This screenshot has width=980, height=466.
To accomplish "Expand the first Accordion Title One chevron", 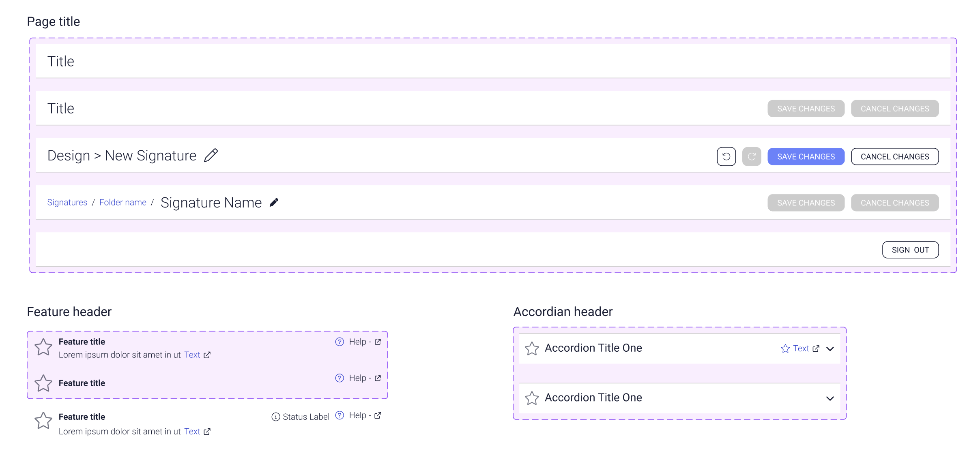I will tap(830, 349).
